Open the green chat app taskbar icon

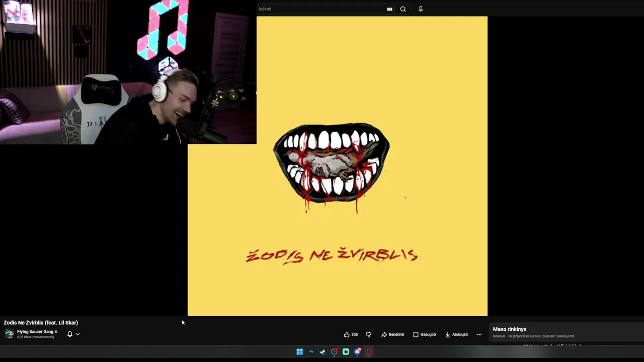coord(346,352)
